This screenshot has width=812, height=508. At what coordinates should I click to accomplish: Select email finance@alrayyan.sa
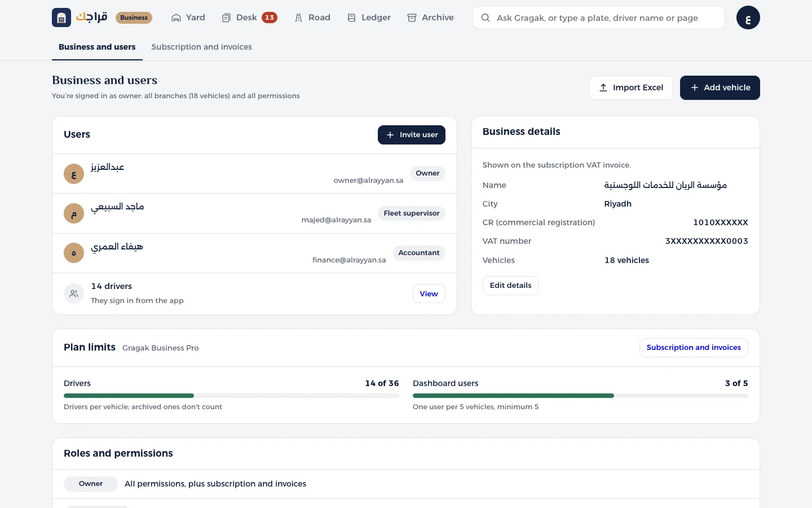pos(349,260)
